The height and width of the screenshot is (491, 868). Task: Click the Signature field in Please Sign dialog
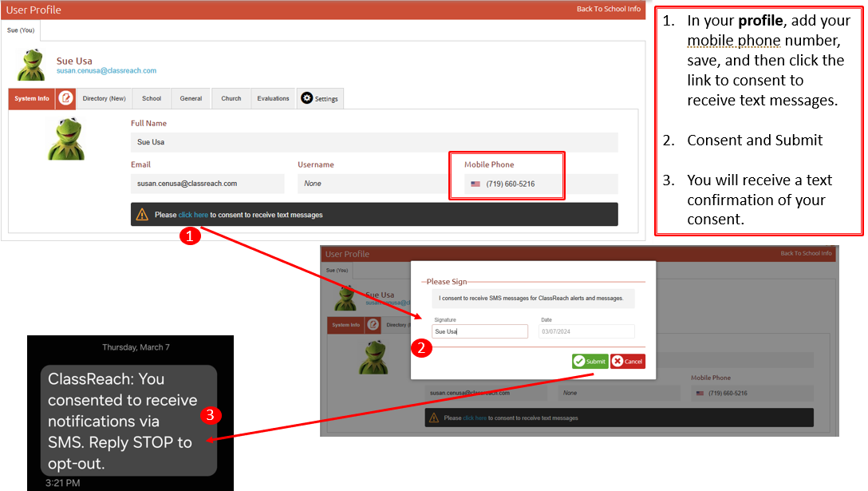click(x=479, y=331)
